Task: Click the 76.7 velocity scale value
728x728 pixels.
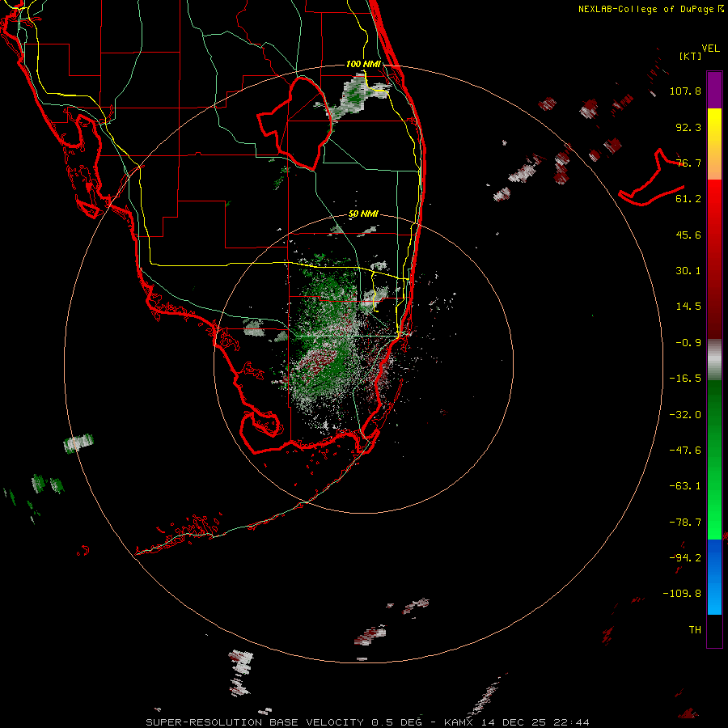Action: (x=688, y=163)
